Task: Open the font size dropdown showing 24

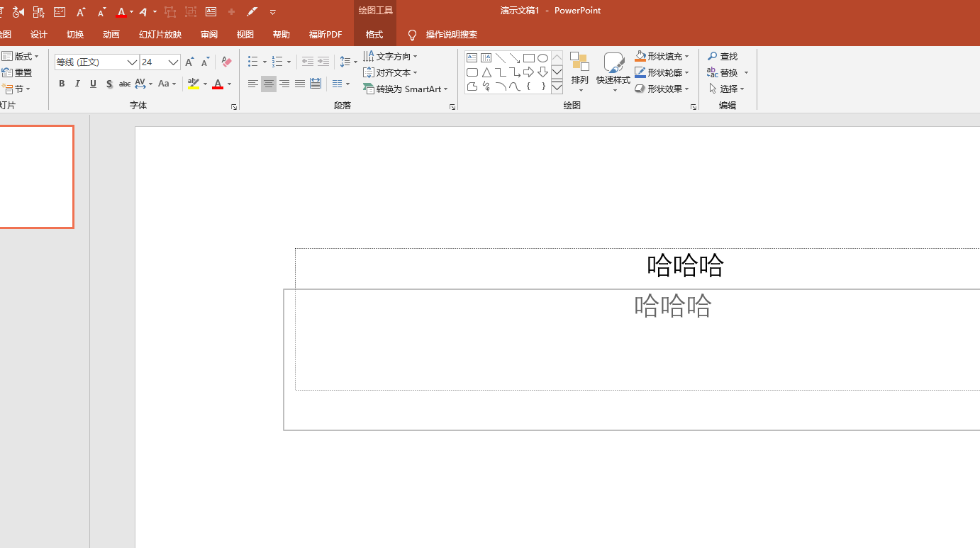Action: point(173,62)
